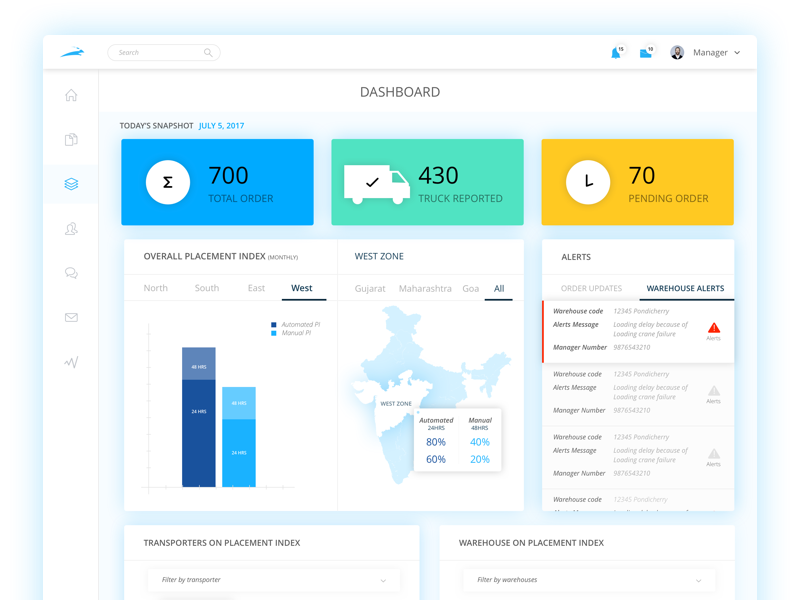Screen dimensions: 800x600
Task: Select the North region tab
Action: (x=156, y=288)
